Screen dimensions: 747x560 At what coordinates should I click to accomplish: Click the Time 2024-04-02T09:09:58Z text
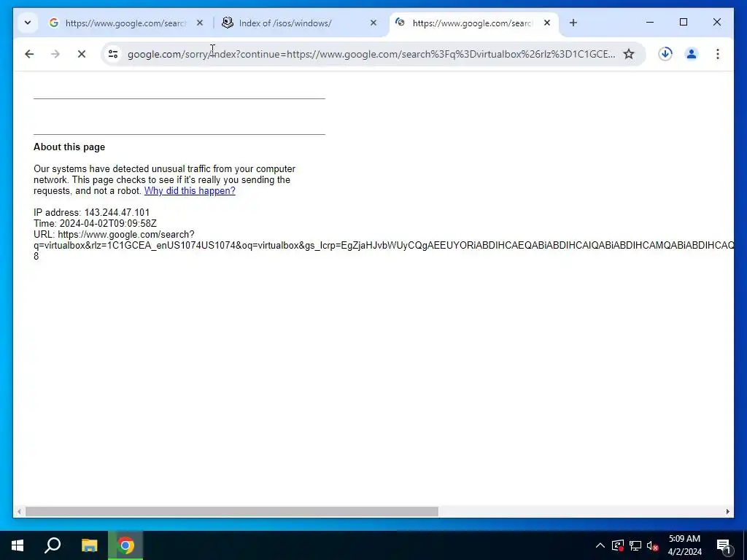(x=95, y=223)
